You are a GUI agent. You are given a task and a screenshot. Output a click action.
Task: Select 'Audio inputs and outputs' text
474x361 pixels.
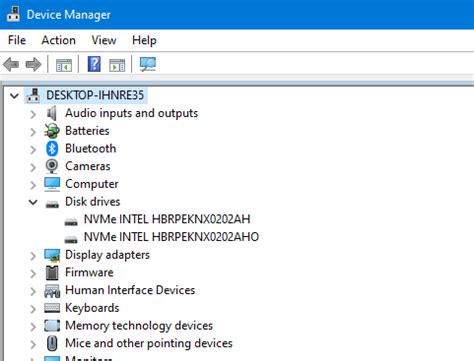point(131,113)
